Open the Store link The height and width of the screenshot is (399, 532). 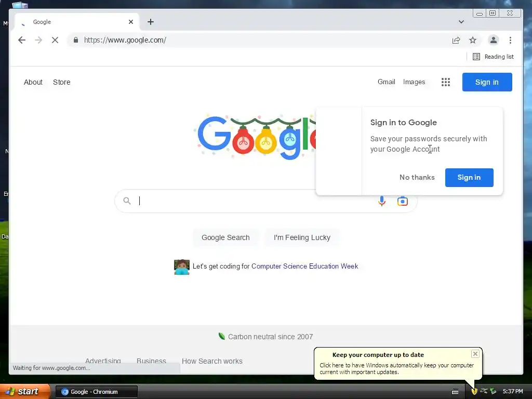click(62, 82)
